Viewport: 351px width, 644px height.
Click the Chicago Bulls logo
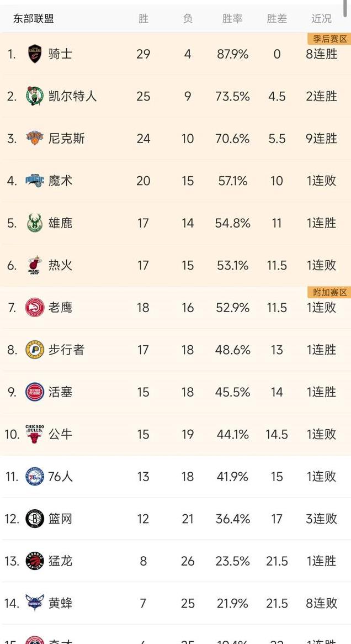[35, 434]
